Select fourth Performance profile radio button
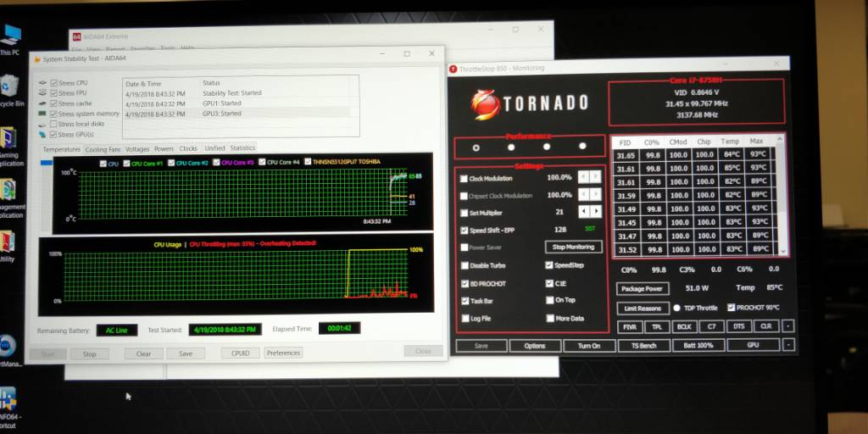 click(x=582, y=146)
